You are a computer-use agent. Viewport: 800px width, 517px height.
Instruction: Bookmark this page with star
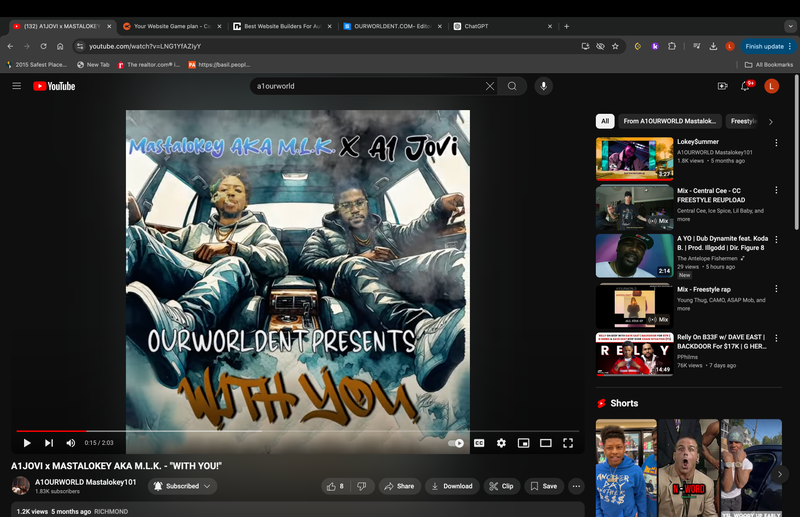pos(615,46)
